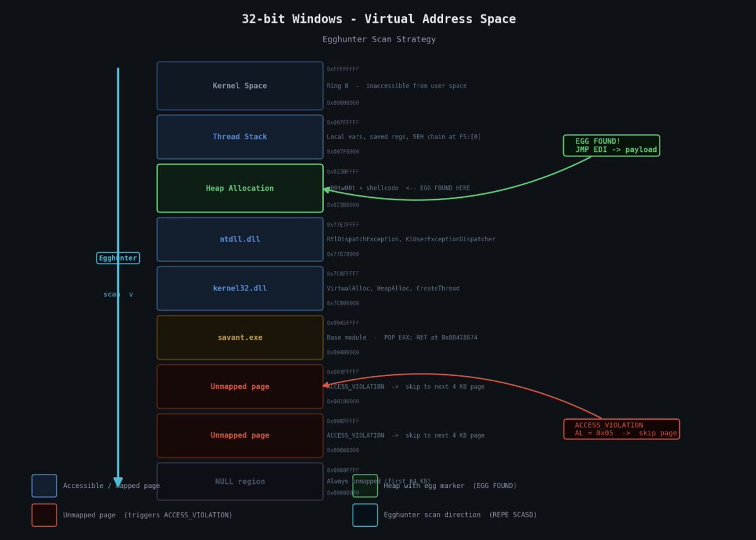
Task: Click the 0x003FFFFF address label
Action: point(343,372)
